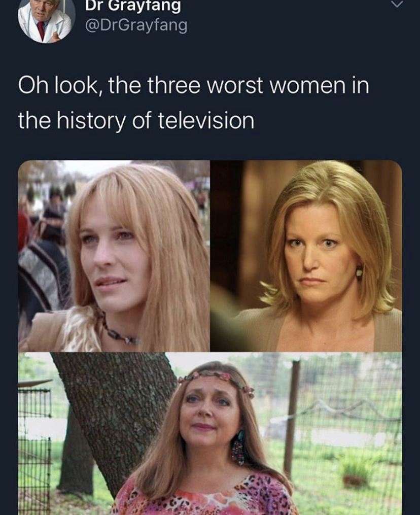The width and height of the screenshot is (420, 515).
Task: Click the 'the history of television' text line
Action: click(x=136, y=120)
